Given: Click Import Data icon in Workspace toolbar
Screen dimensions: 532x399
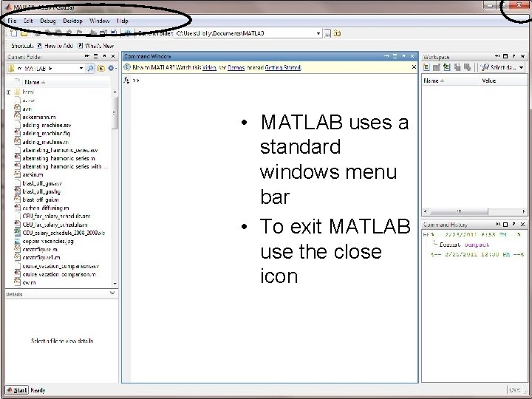Looking at the screenshot, I should [447, 67].
